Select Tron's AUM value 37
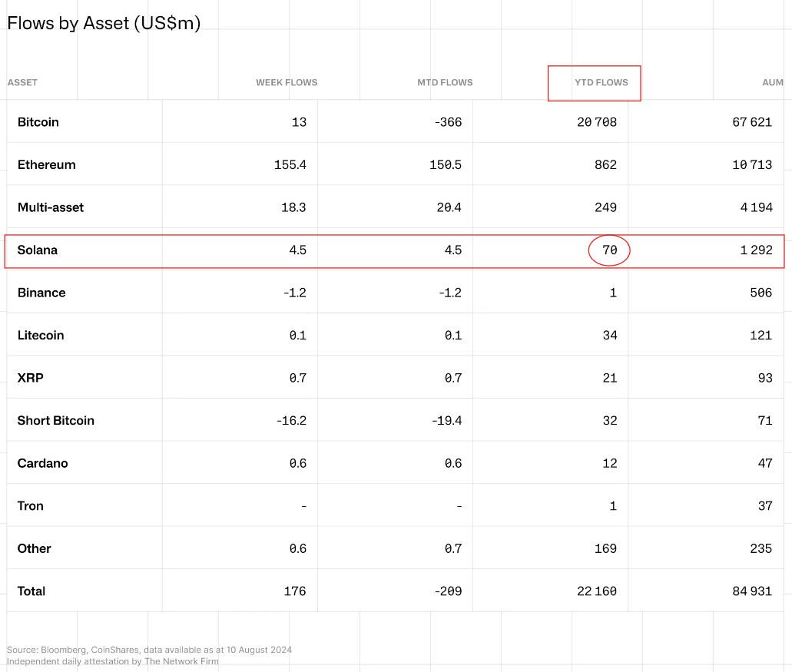This screenshot has width=792, height=672. coord(765,506)
